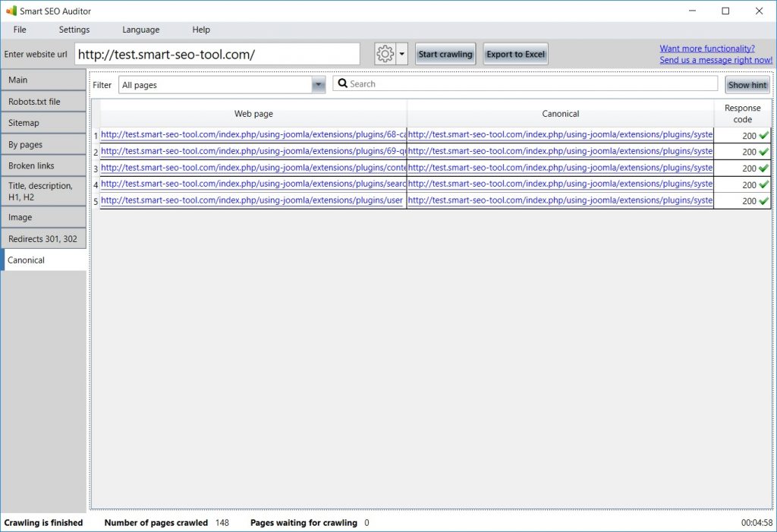Click the Response code column header
Image resolution: width=777 pixels, height=532 pixels.
click(742, 114)
